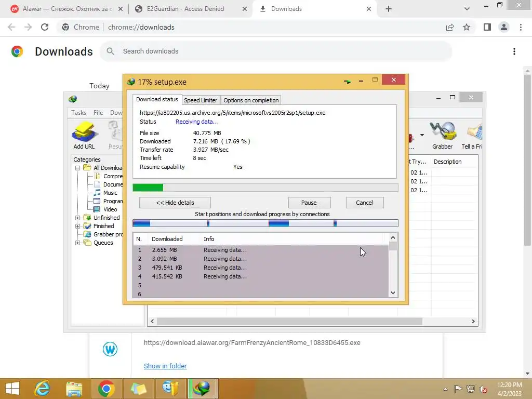Click the green arrow icon in download dialog title
532x399 pixels.
tap(347, 82)
